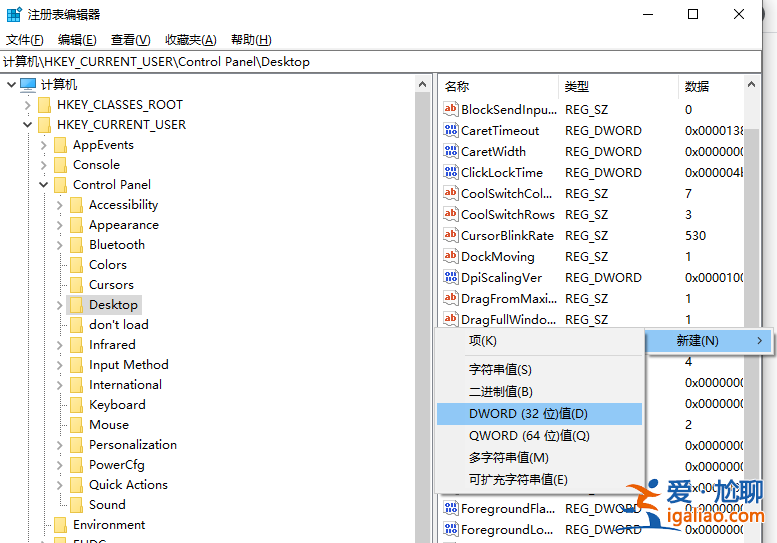Expand the HKEY_CLASSES_ROOT node
This screenshot has width=777, height=543.
coord(28,105)
